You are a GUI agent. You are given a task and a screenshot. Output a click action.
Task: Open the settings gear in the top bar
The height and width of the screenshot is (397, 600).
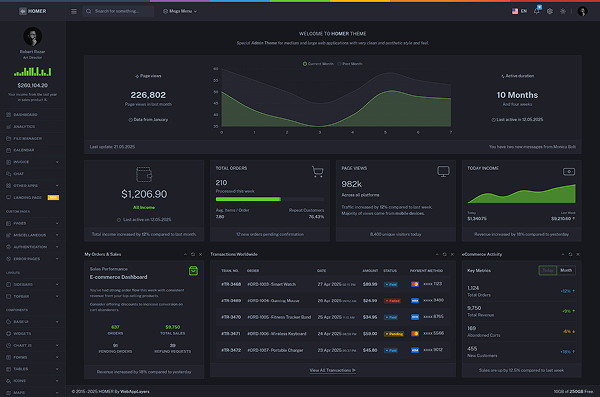[x=550, y=11]
